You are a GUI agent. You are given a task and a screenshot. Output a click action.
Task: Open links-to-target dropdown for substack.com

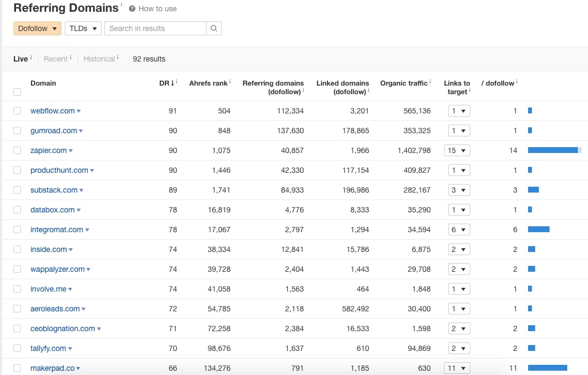tap(460, 190)
